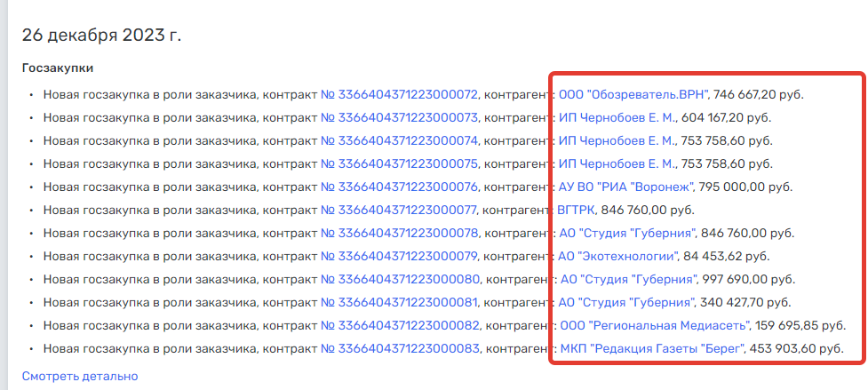Open contract № 3366404371223000080 link
This screenshot has height=390, width=868.
coord(400,280)
